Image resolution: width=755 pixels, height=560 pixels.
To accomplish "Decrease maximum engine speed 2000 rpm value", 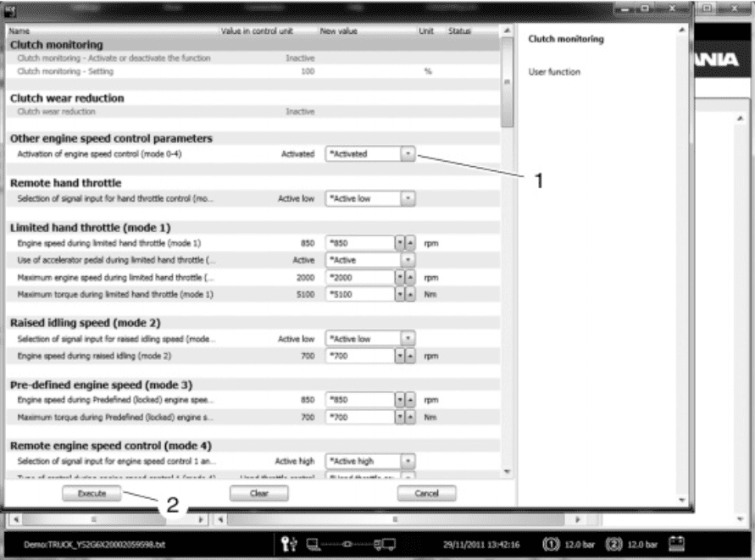I will pyautogui.click(x=400, y=277).
